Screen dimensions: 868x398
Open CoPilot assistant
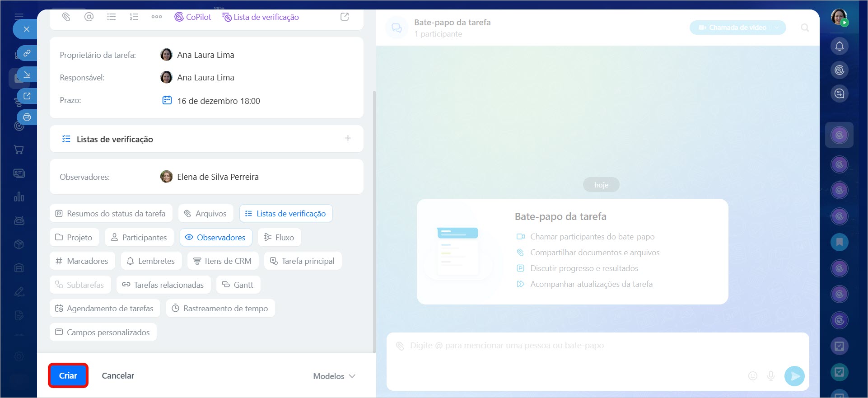point(193,17)
